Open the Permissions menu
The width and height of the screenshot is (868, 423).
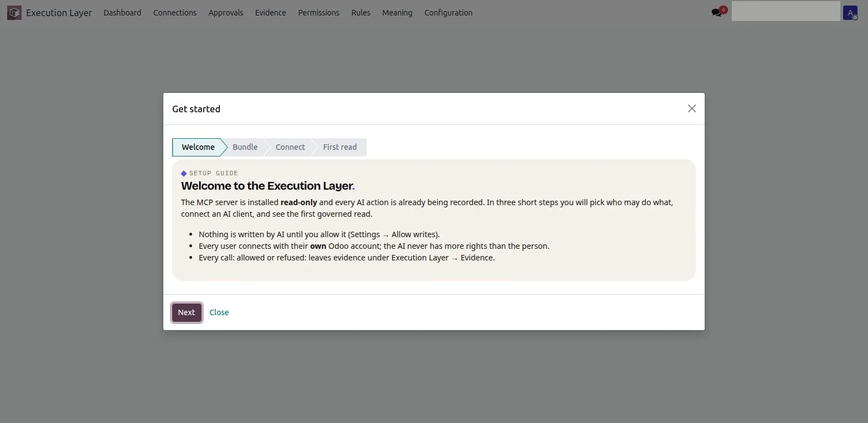click(319, 12)
